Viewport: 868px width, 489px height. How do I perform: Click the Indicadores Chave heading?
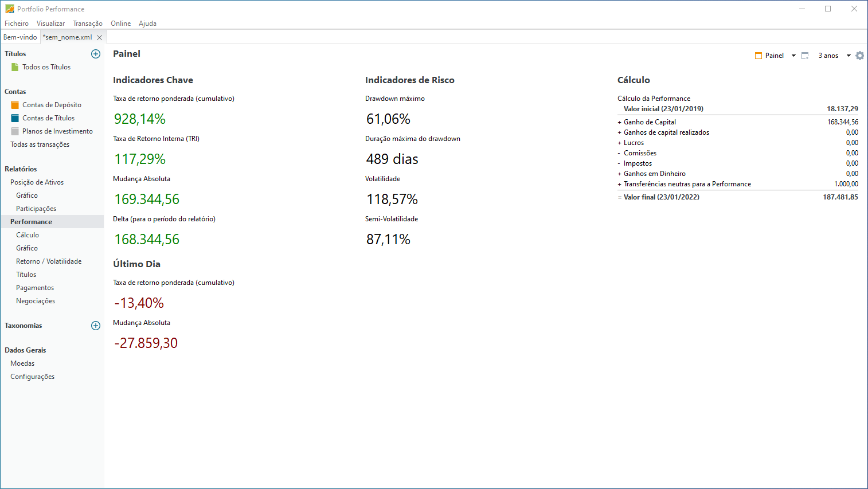tap(153, 80)
